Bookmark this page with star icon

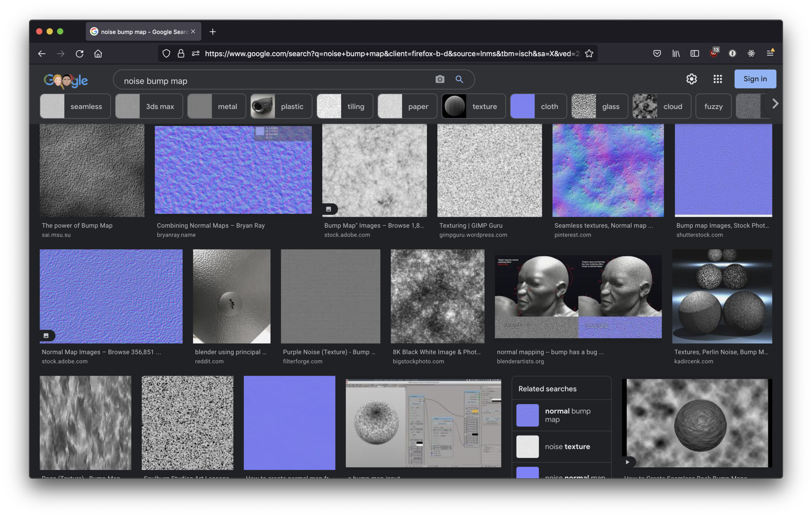[589, 54]
